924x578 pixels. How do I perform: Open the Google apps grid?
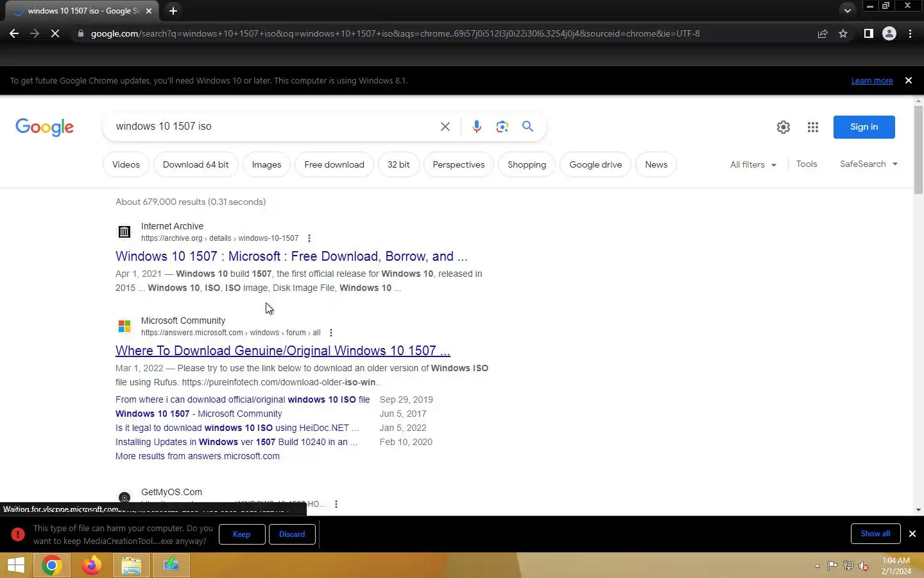(x=813, y=127)
